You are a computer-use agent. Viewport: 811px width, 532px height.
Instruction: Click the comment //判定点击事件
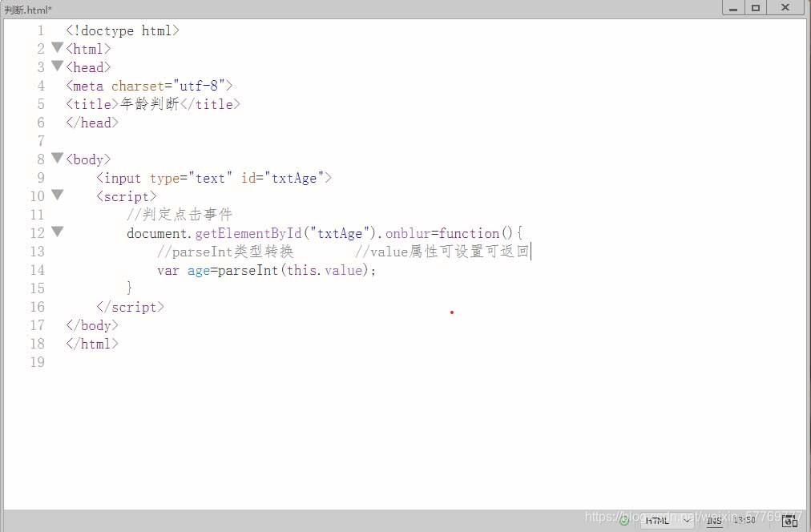tap(180, 215)
